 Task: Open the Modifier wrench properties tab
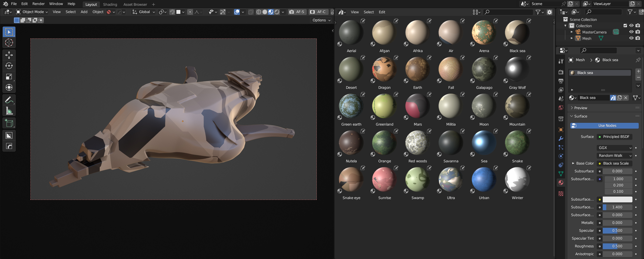click(561, 138)
